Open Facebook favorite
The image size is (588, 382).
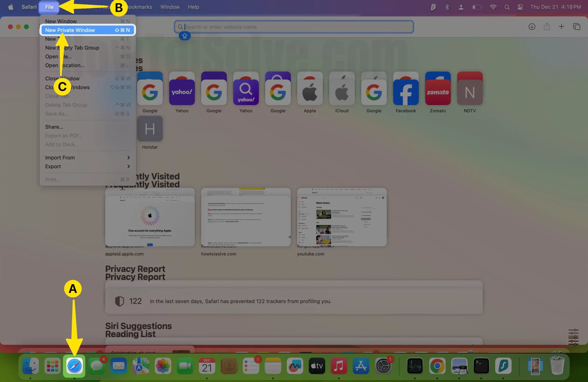pyautogui.click(x=406, y=92)
